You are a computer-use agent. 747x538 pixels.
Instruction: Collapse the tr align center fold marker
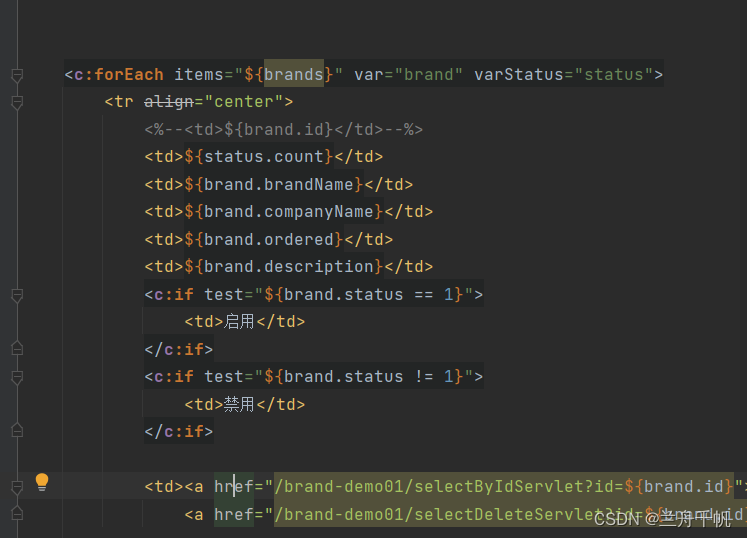(17, 102)
